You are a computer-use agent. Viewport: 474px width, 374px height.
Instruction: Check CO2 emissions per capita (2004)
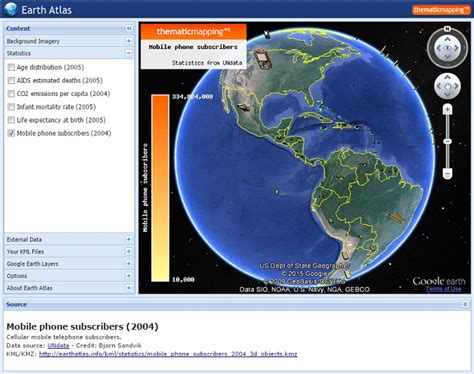[11, 94]
